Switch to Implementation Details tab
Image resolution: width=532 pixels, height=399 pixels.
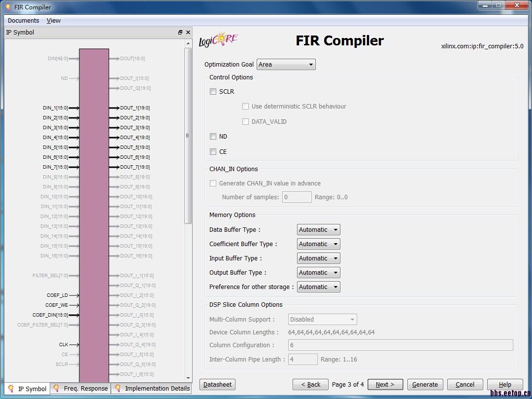point(152,388)
